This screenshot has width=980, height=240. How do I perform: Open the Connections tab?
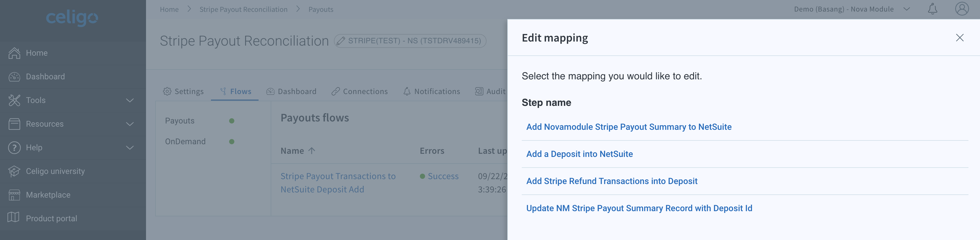coord(360,91)
